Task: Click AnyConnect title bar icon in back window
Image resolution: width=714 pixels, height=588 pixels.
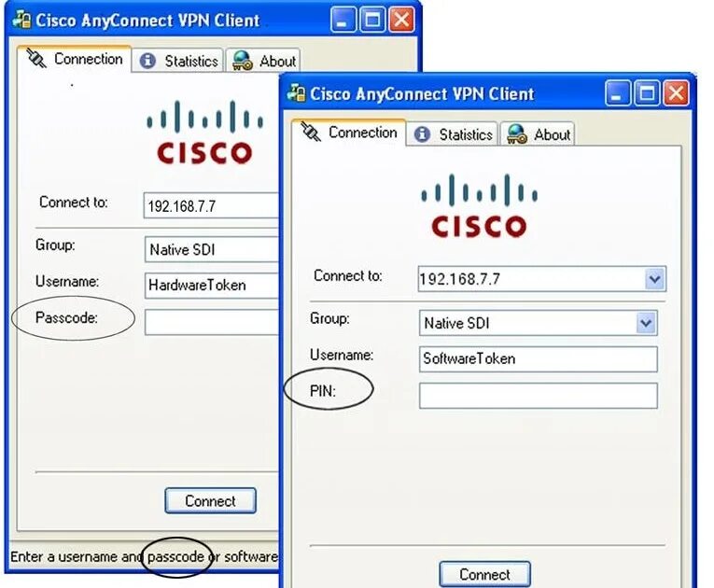Action: [x=21, y=20]
